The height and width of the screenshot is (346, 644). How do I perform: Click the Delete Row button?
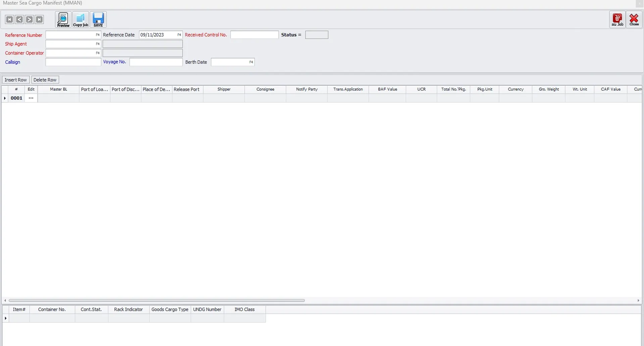click(x=45, y=80)
